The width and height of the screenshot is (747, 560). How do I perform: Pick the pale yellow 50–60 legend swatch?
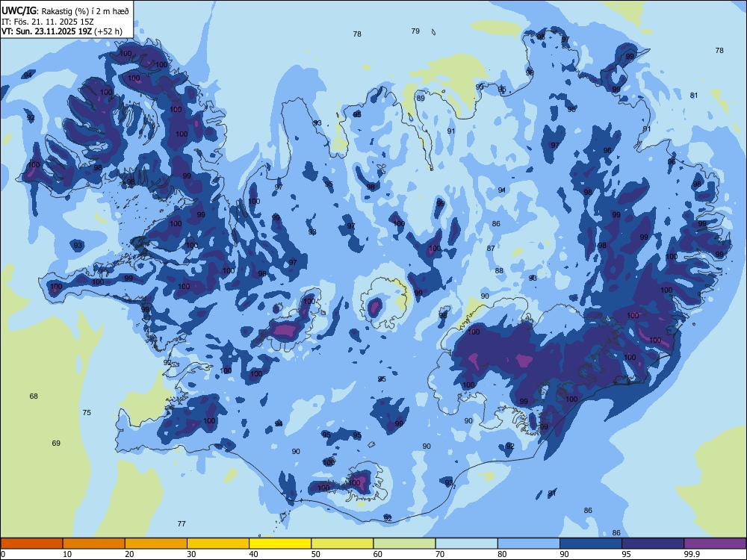343,544
